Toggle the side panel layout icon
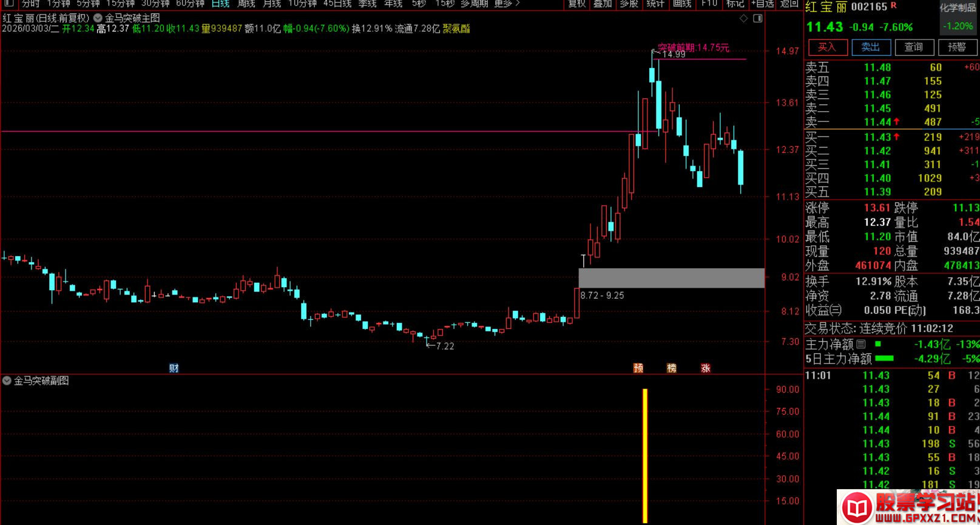This screenshot has width=980, height=525. (x=757, y=19)
